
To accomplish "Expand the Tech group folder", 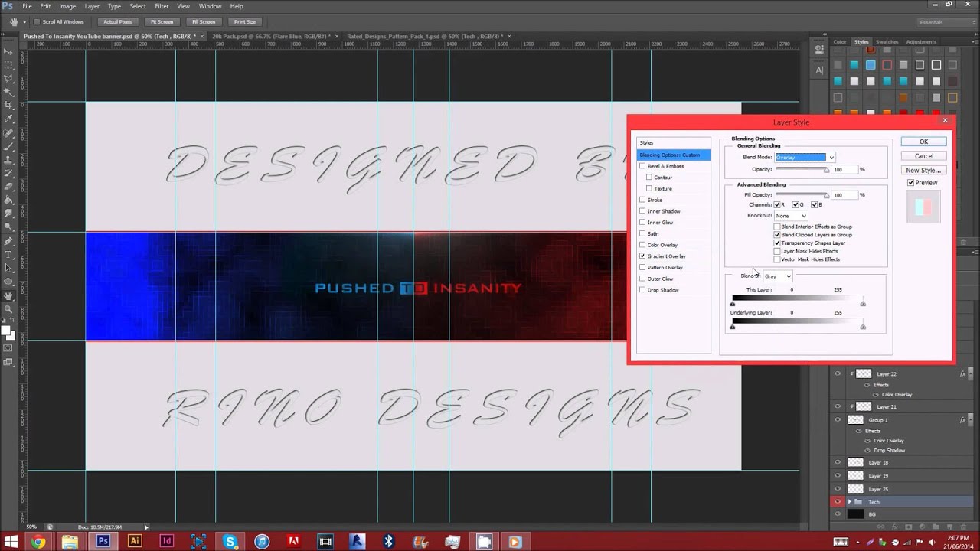I will point(849,502).
